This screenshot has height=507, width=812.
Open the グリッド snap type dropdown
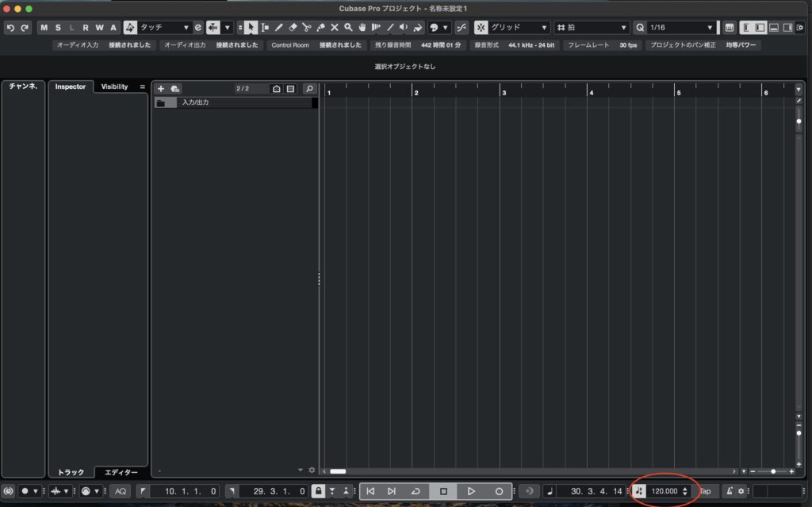(x=519, y=28)
